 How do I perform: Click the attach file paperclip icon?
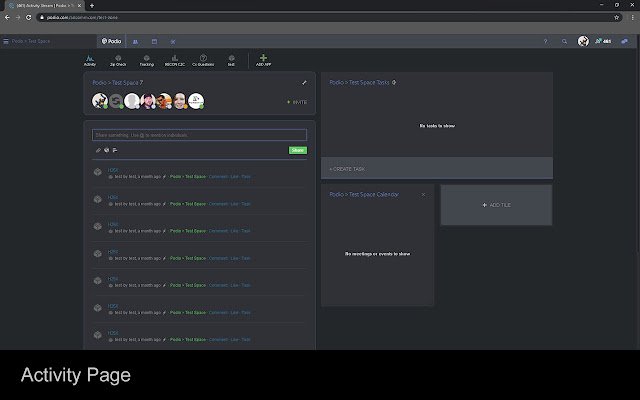(98, 150)
